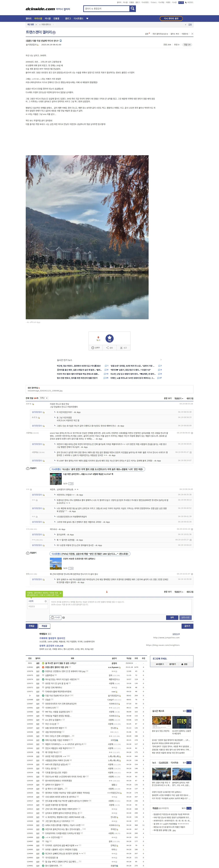This screenshot has height=868, width=219.
Task: Click the 글쓰기 write button
Action: pos(187,626)
